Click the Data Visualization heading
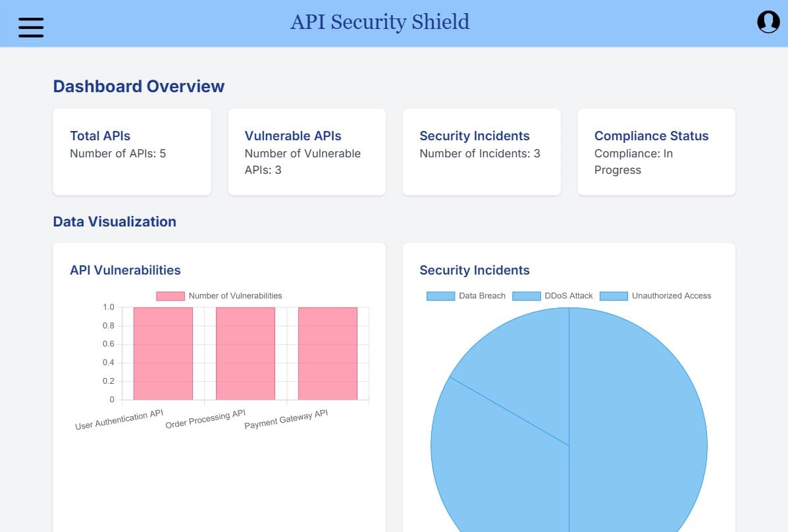Screen dimensions: 788x532 click(115, 221)
